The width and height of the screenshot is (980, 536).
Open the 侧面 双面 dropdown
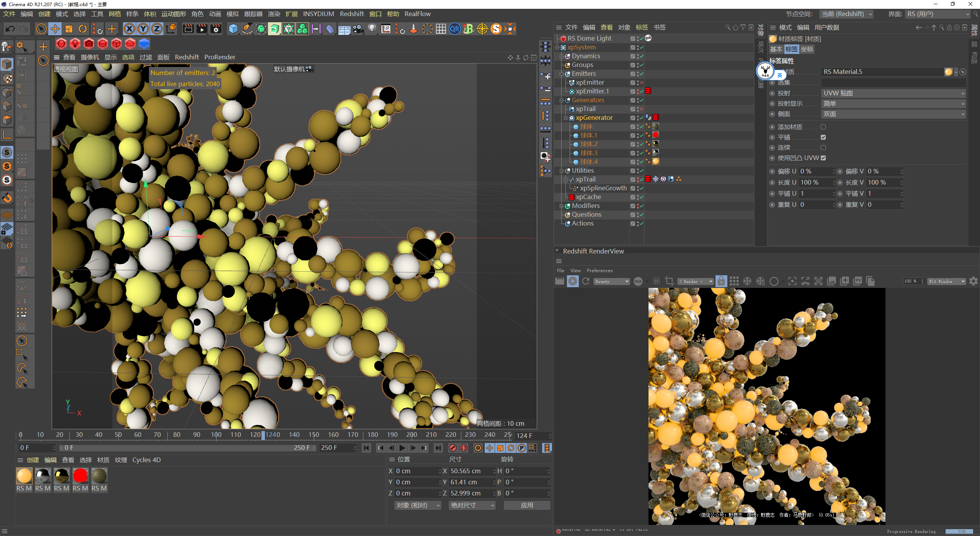[893, 114]
